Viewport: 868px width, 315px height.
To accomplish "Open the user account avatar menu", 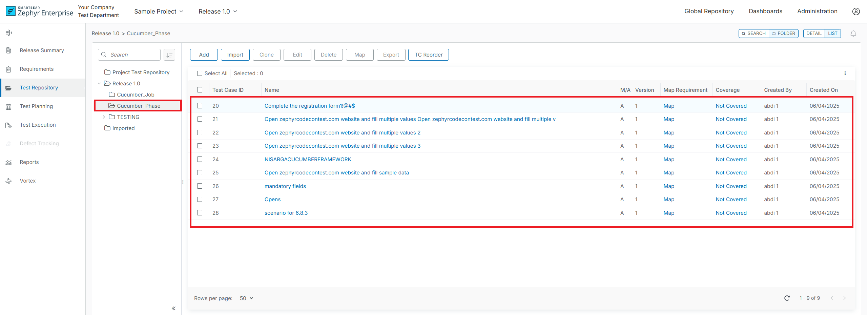I will click(856, 11).
